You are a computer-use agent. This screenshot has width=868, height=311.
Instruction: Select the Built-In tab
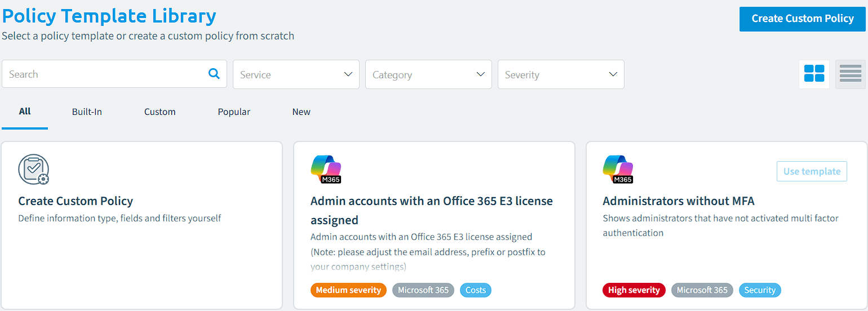coord(87,112)
